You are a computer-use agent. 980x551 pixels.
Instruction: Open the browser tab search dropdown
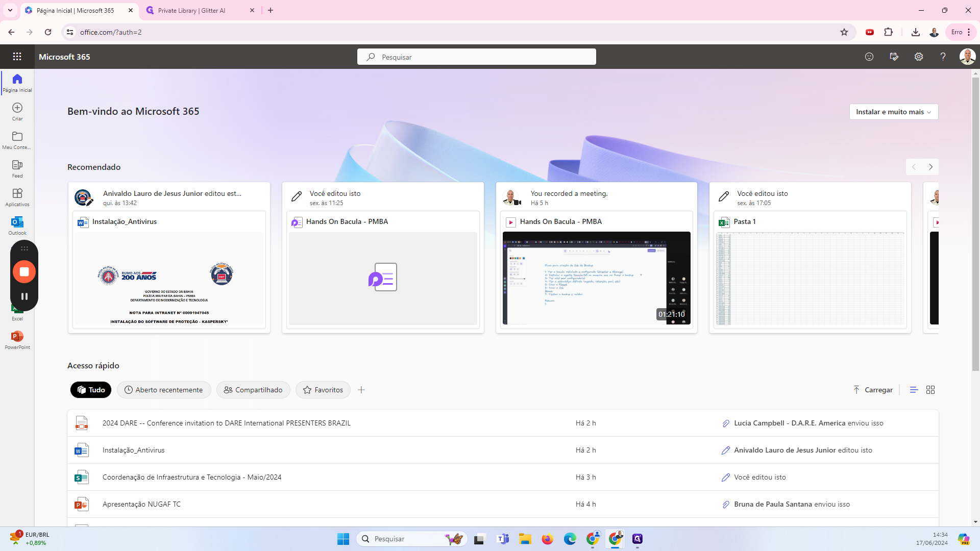[10, 10]
